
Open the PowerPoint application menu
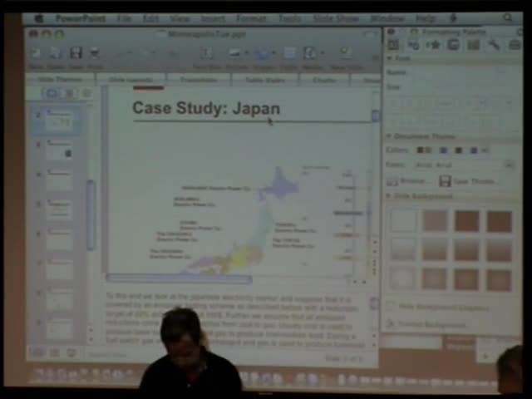(81, 18)
